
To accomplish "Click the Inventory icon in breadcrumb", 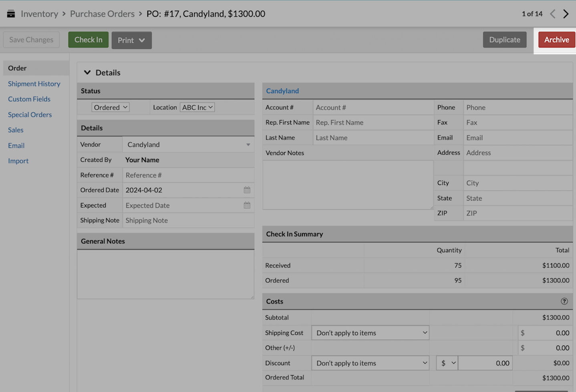I will point(11,14).
